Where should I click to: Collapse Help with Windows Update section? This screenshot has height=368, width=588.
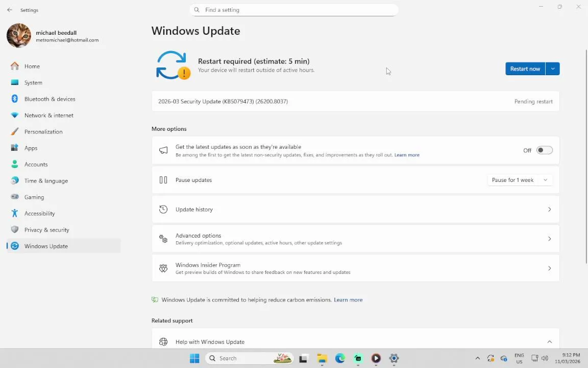coord(549,342)
